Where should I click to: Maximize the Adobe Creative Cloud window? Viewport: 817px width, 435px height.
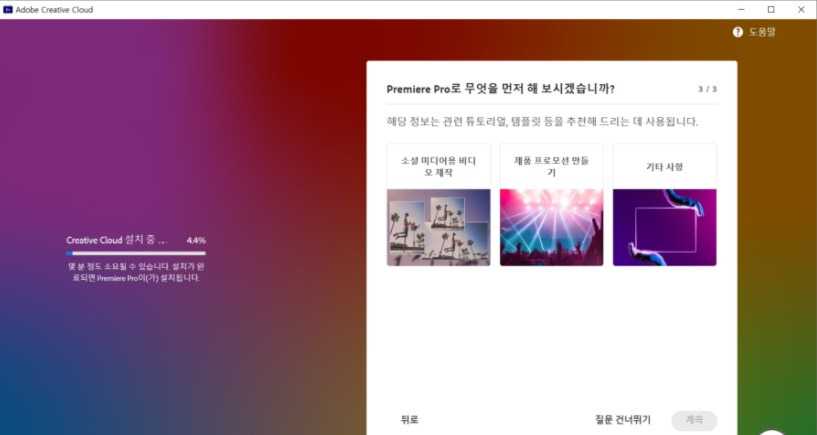coord(771,9)
